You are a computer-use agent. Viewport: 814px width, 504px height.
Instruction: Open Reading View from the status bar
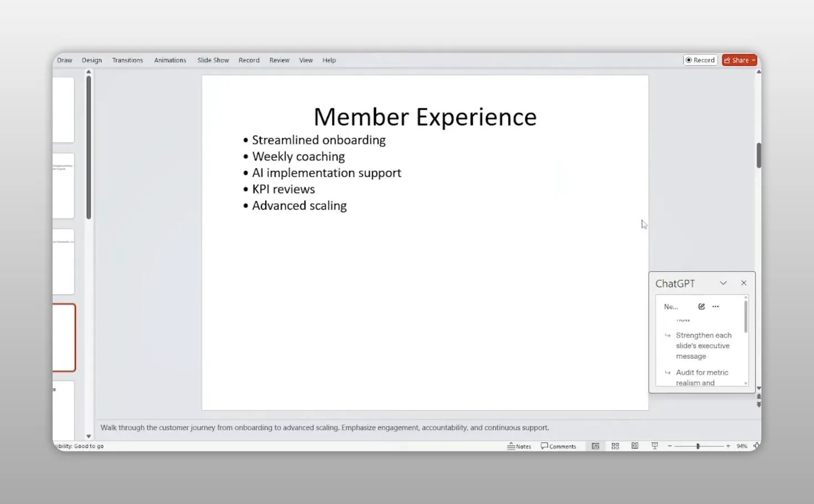[x=635, y=446]
